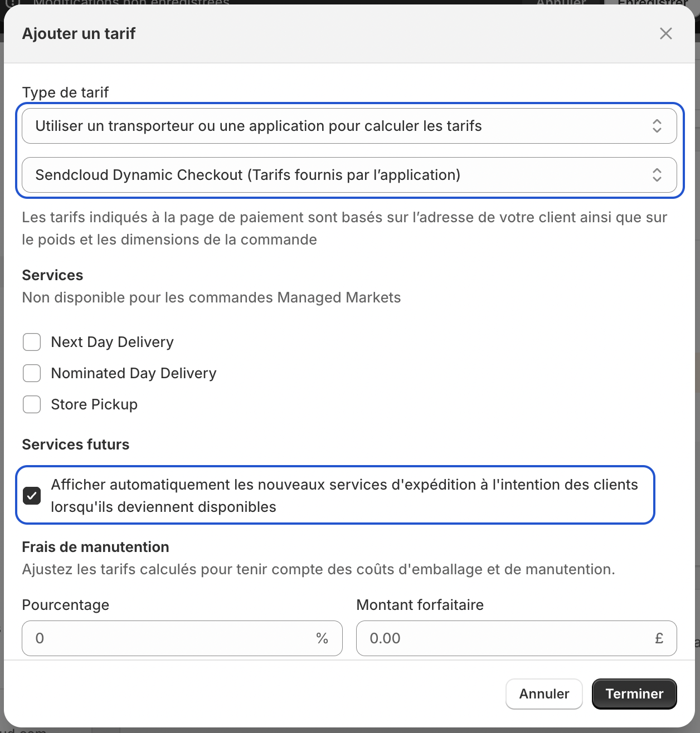
Task: Click the Nominated Day Delivery label
Action: point(134,373)
